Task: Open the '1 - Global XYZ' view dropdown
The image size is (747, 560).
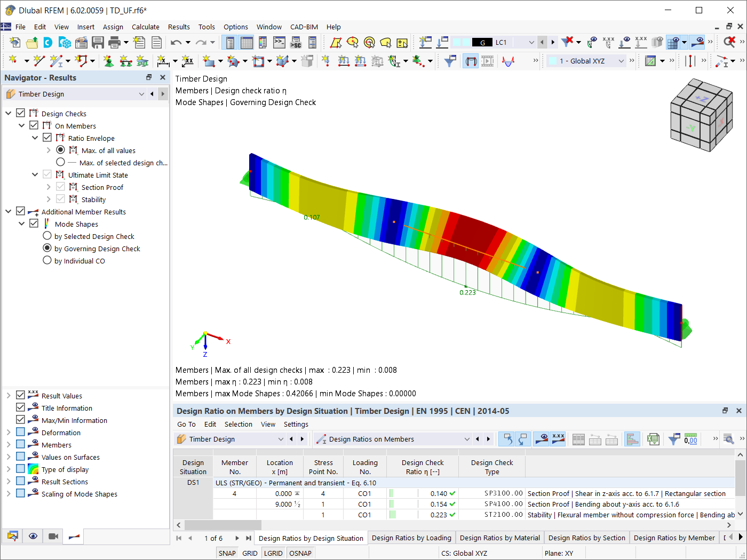Action: [x=620, y=60]
